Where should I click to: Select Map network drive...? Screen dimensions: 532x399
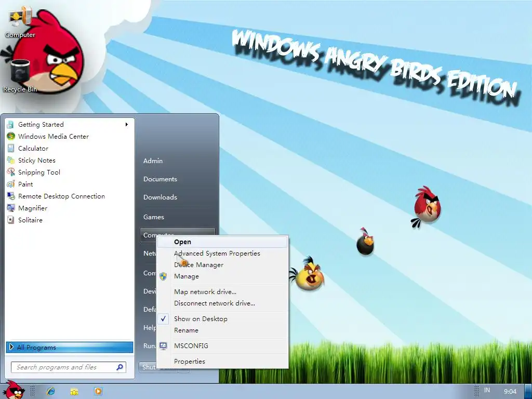(222, 292)
